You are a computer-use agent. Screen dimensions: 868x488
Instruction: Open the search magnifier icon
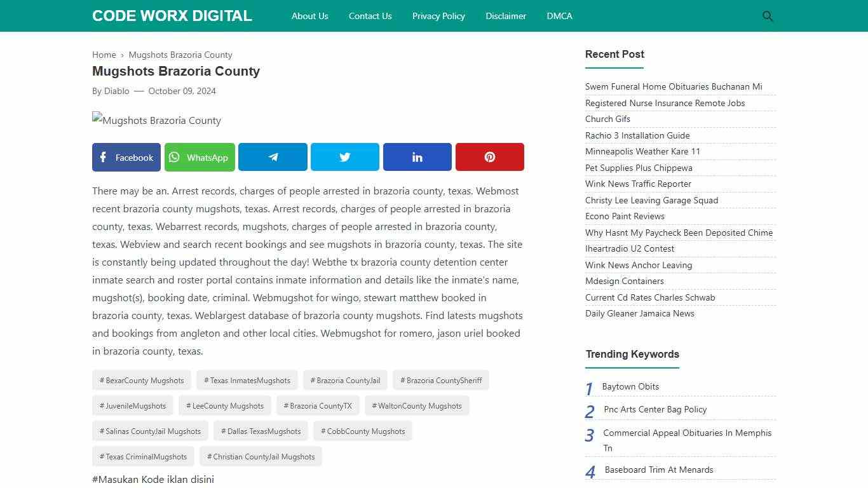(768, 16)
